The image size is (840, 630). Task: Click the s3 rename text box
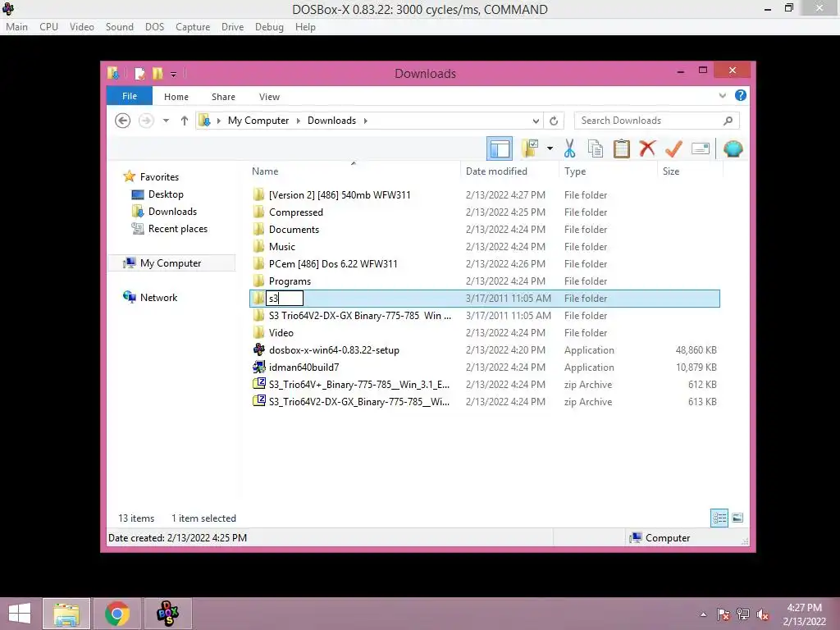pyautogui.click(x=285, y=299)
